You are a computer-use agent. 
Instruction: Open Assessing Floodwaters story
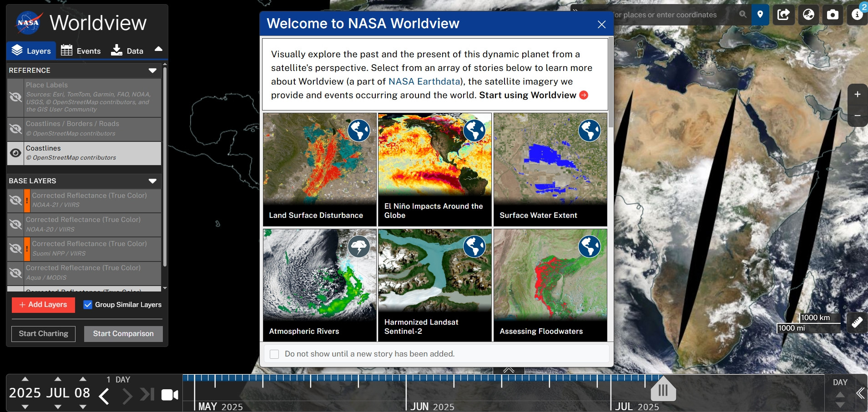coord(550,285)
